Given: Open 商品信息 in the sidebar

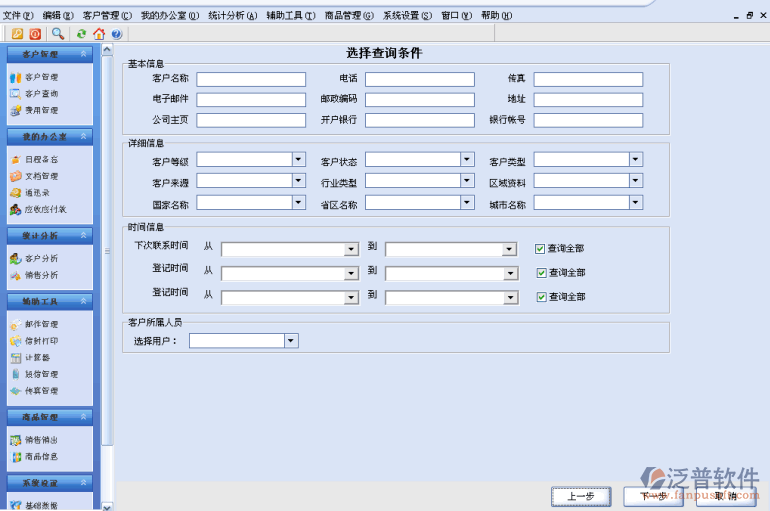Looking at the screenshot, I should [x=34, y=457].
